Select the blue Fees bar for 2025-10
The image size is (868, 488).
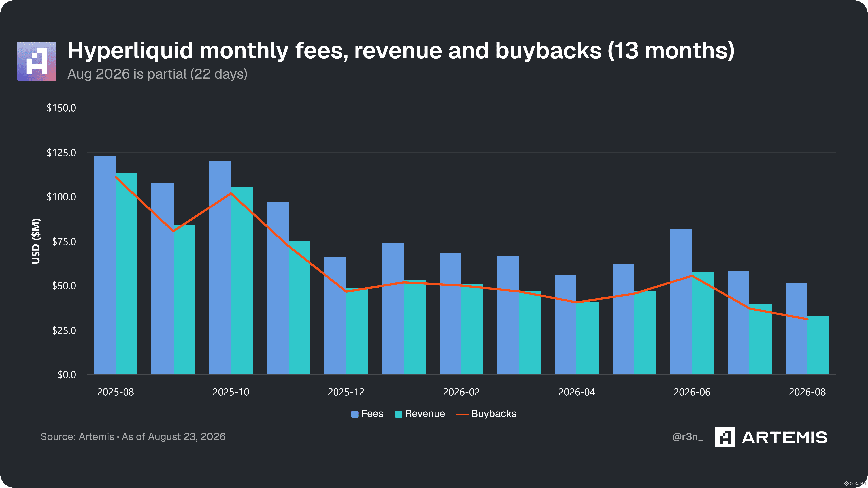coord(220,268)
